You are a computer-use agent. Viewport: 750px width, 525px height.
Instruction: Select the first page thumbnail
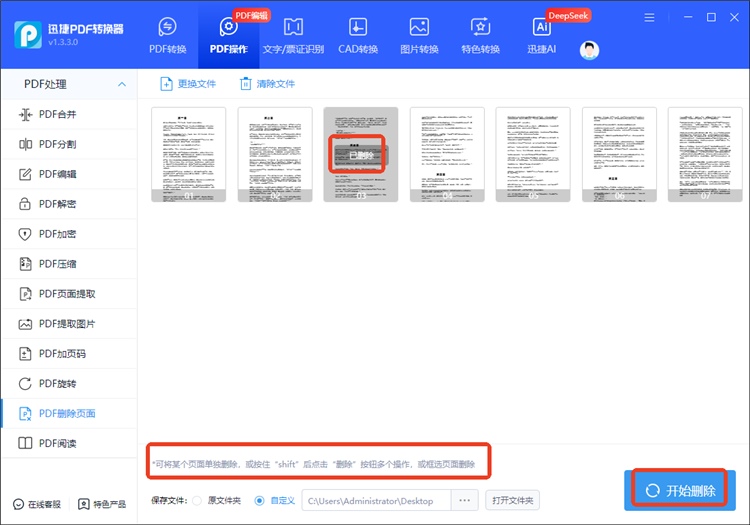coord(189,155)
